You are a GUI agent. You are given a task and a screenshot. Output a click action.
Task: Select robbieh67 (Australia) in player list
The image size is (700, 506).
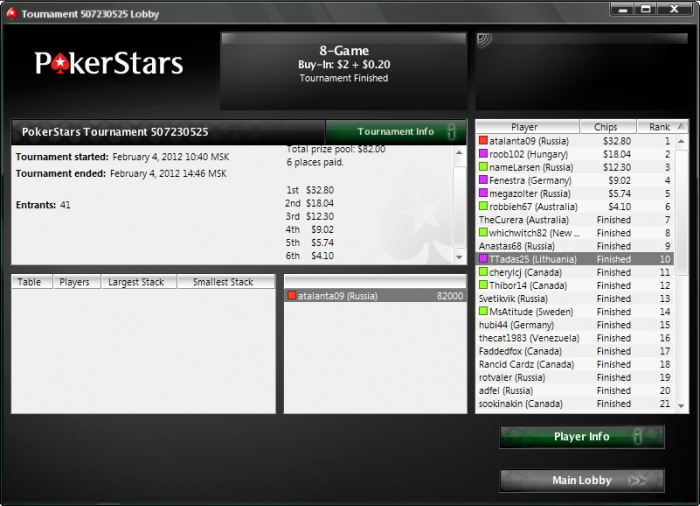pos(575,207)
